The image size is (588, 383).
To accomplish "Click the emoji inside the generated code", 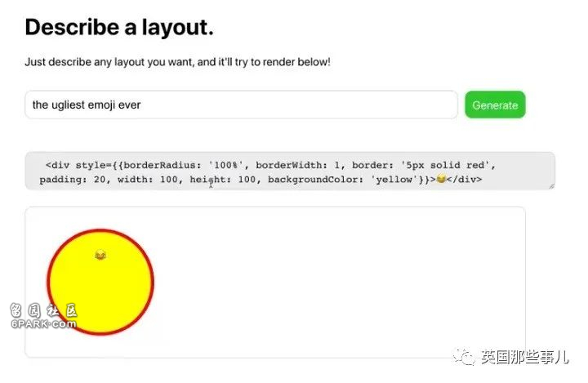I will click(441, 179).
